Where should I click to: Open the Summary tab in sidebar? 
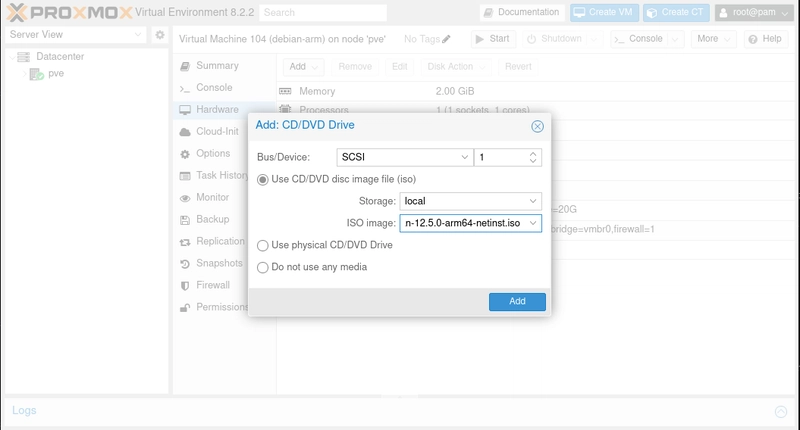click(216, 65)
